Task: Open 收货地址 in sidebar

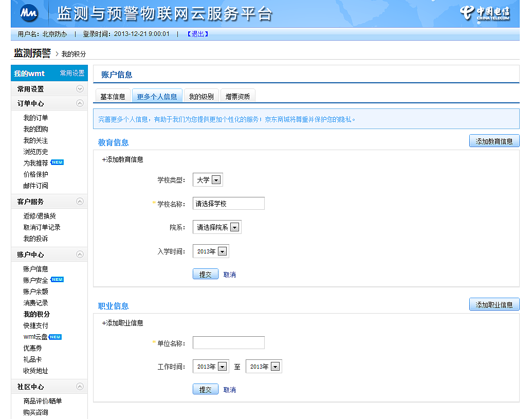Action: 35,371
